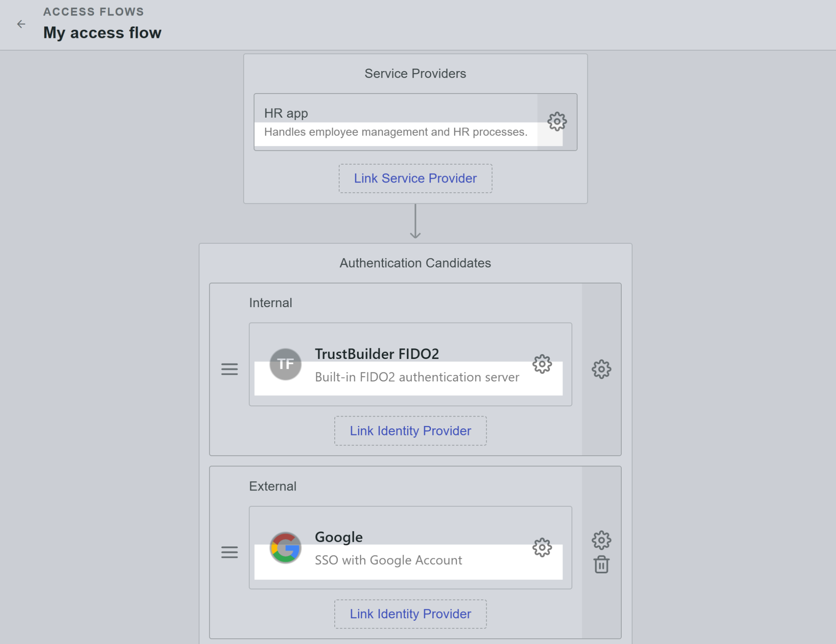Click the drag handle beside TrustBuilder FIDO2
The height and width of the screenshot is (644, 836).
229,369
